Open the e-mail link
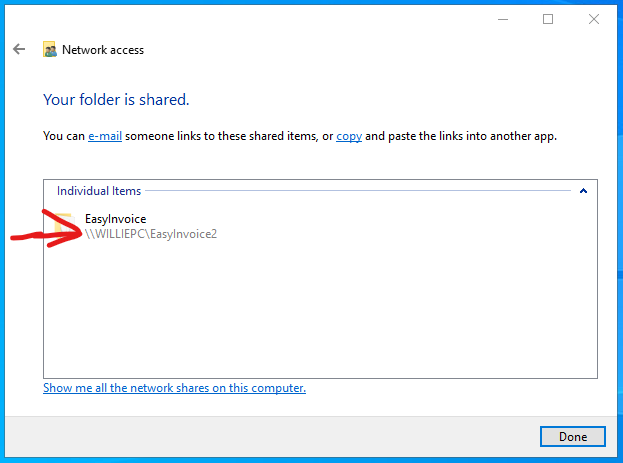Screen dimensions: 623x463 click(x=105, y=136)
